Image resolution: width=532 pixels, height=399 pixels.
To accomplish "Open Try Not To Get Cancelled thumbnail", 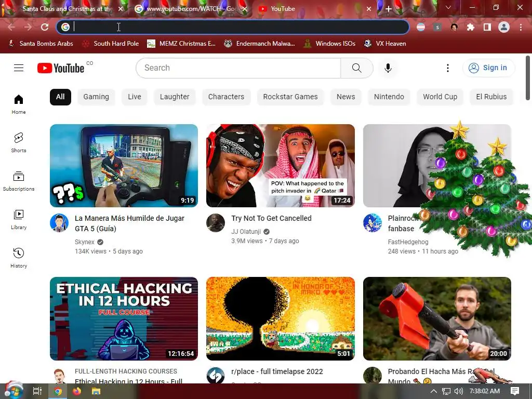I will [281, 166].
